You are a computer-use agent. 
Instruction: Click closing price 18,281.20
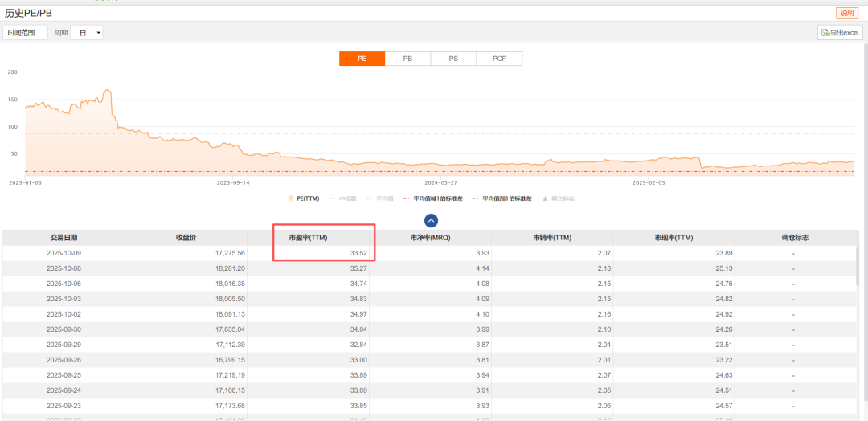231,269
